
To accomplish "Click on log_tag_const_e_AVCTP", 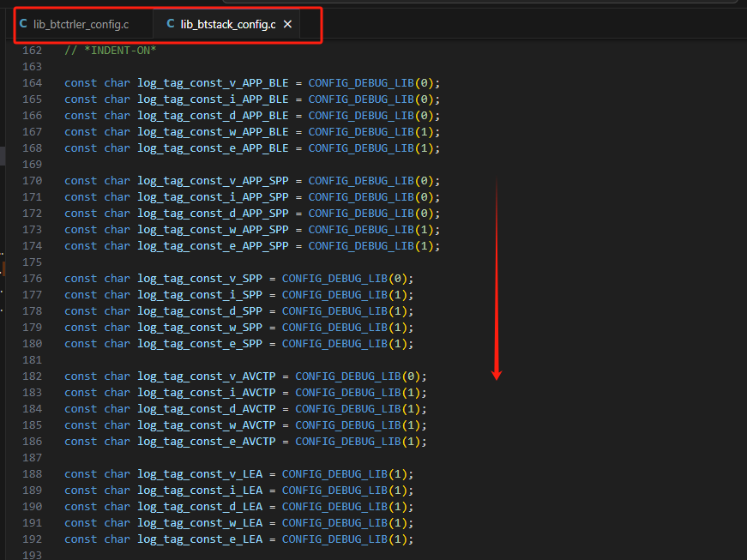I will point(207,442).
